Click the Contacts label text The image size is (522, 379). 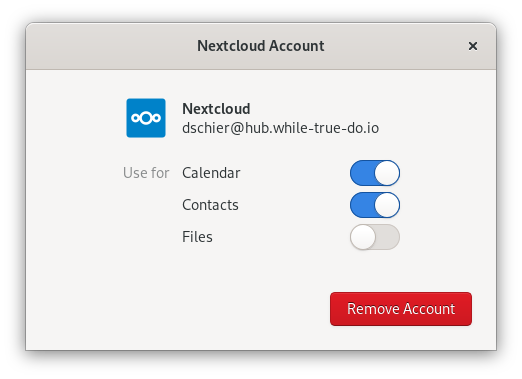(210, 205)
